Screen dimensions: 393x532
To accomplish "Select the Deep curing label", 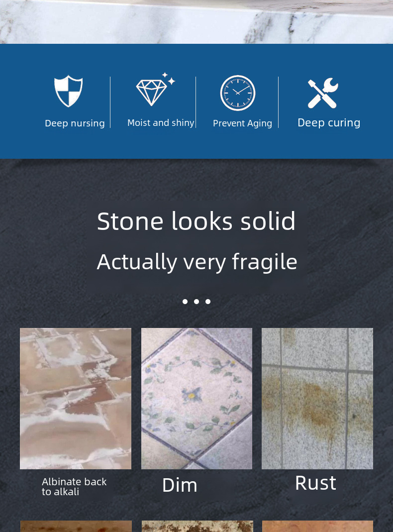I will pyautogui.click(x=329, y=122).
